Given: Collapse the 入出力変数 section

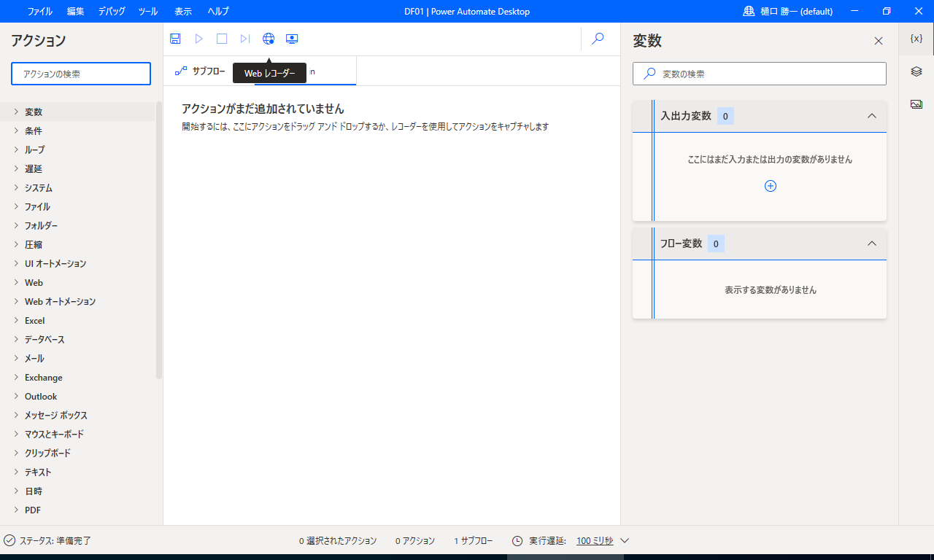Looking at the screenshot, I should [x=872, y=116].
